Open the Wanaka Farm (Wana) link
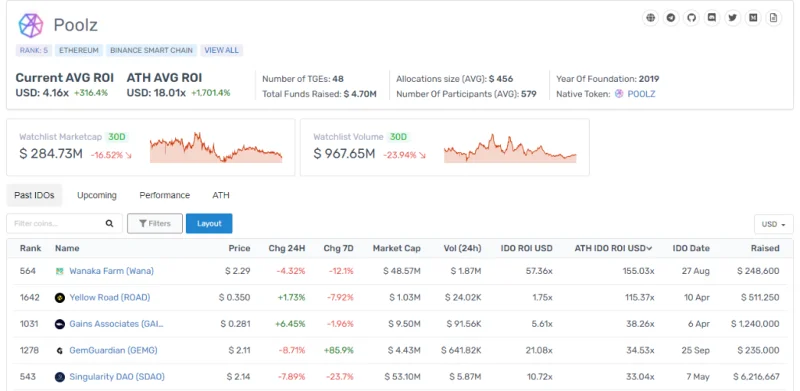Image resolution: width=800 pixels, height=391 pixels. click(x=111, y=271)
